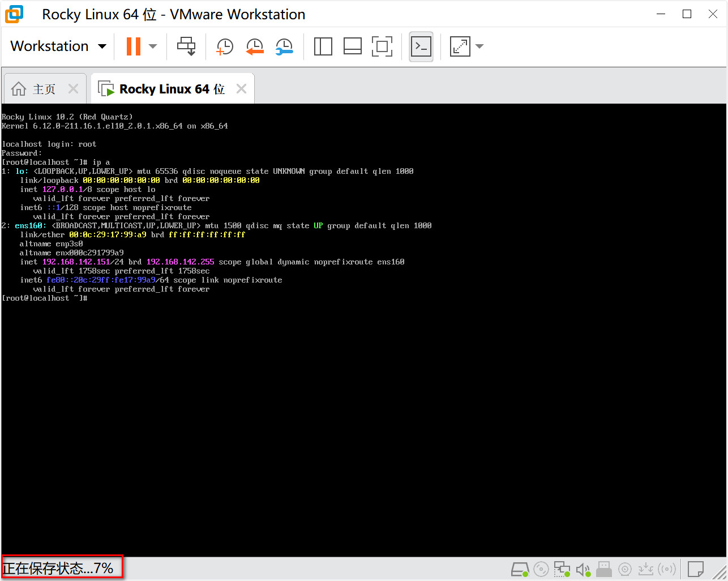Maximize the VMware Workstation window
Viewport: 728px width, 581px height.
[x=687, y=14]
